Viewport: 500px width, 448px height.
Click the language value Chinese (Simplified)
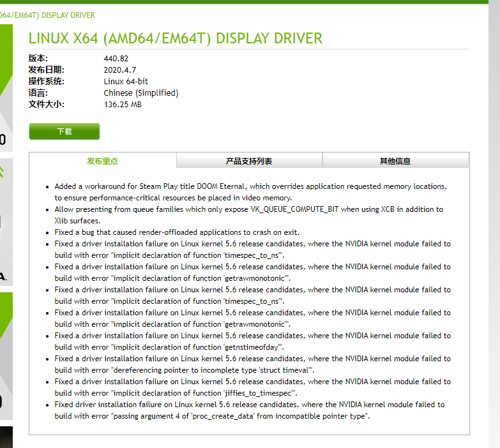141,93
